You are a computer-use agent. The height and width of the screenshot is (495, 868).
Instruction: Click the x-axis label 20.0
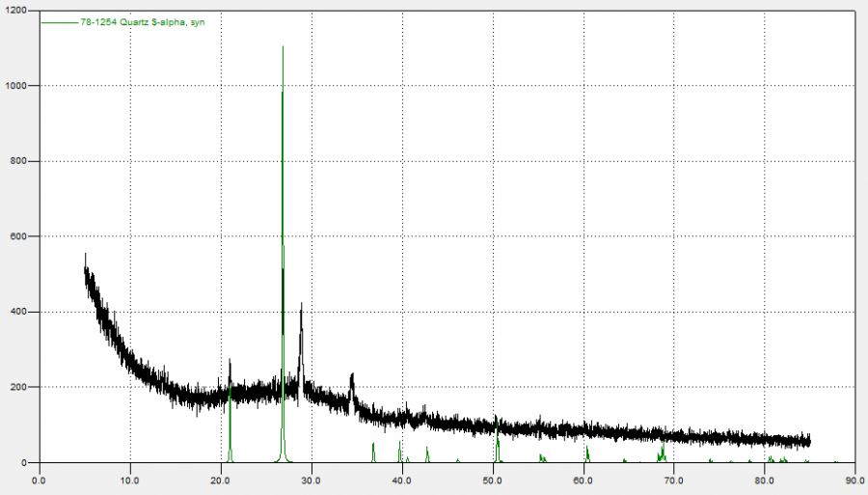pos(220,481)
